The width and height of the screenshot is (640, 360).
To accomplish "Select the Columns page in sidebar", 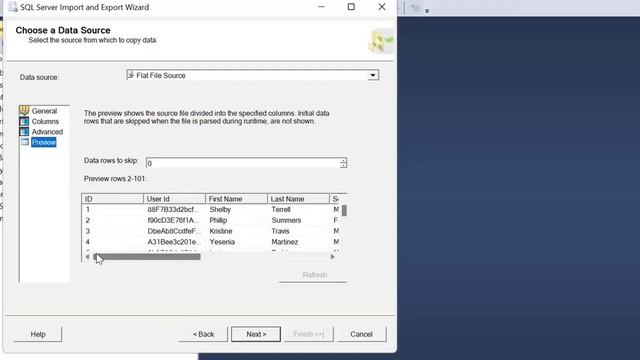I will tap(45, 122).
